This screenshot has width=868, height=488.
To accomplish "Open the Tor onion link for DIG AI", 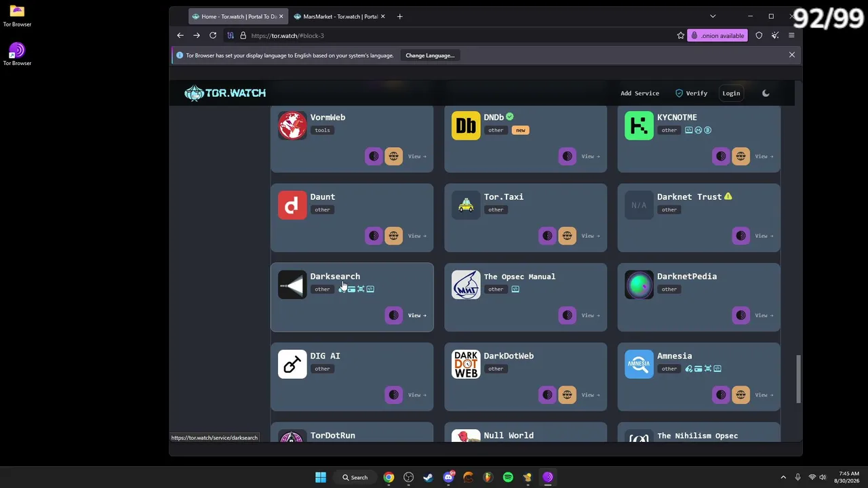I will click(x=393, y=394).
